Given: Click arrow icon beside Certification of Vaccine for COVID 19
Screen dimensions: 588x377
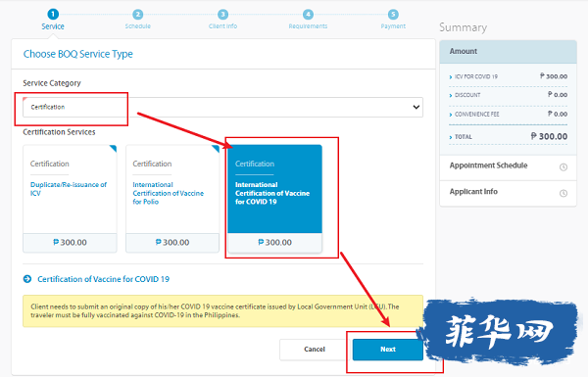Looking at the screenshot, I should tap(27, 279).
